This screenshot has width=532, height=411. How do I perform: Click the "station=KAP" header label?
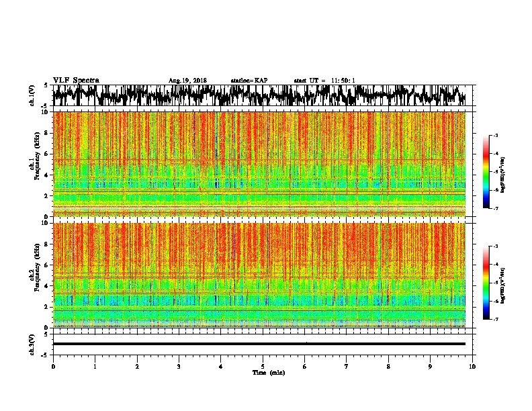pos(249,81)
